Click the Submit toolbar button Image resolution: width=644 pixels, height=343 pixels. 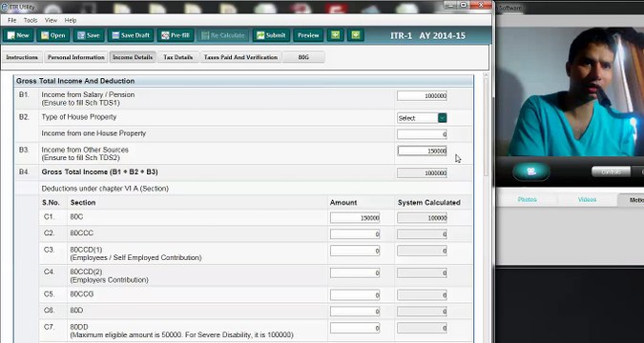[x=271, y=35]
